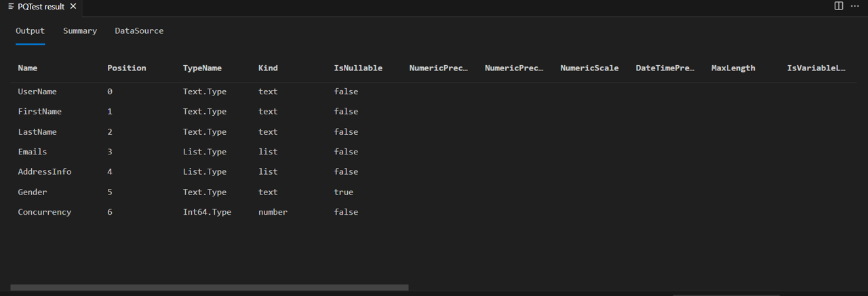Click the Position column header
Screen dimensions: 868x296
point(127,68)
